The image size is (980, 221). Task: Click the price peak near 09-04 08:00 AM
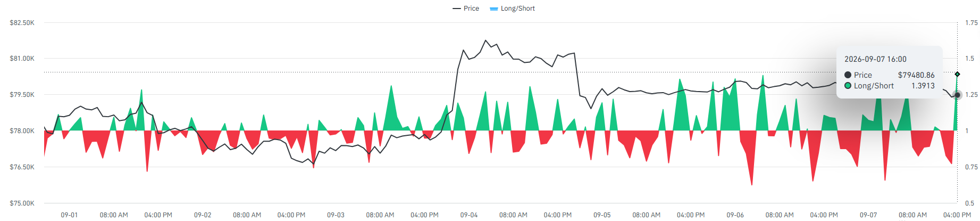[x=485, y=40]
